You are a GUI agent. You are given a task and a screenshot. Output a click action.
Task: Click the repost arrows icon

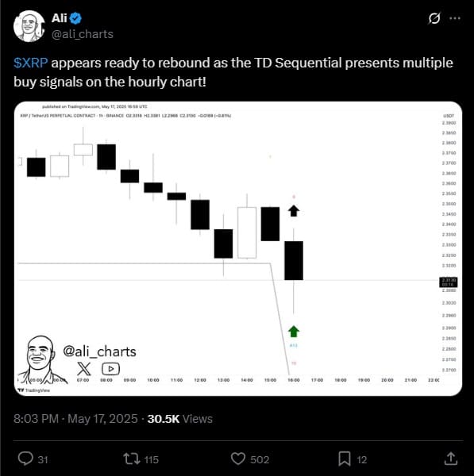click(131, 459)
